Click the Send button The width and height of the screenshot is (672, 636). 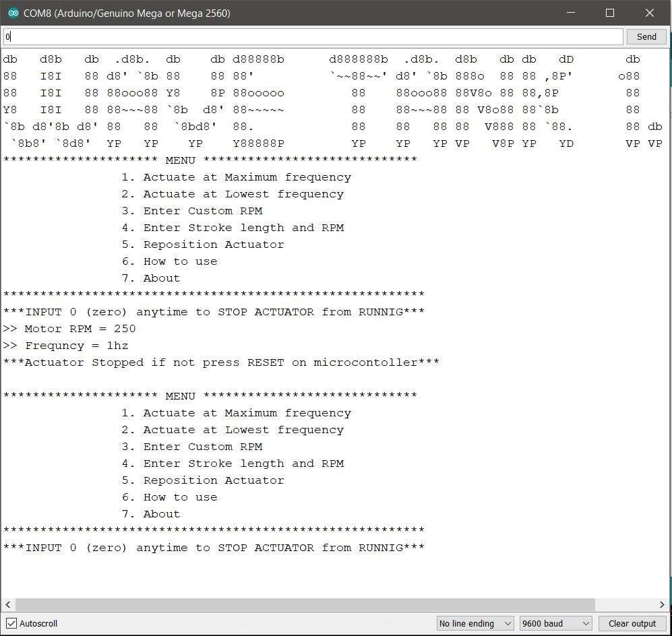coord(646,37)
